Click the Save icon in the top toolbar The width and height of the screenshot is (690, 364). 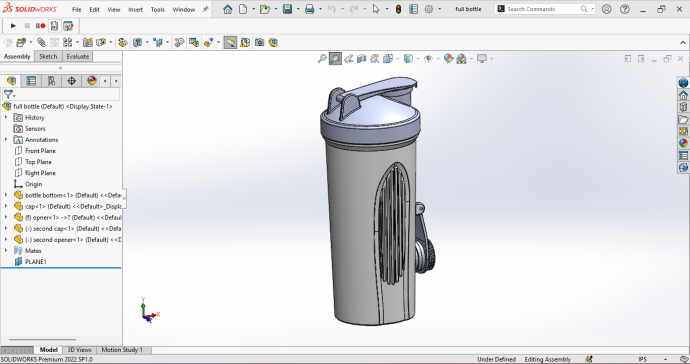click(287, 9)
